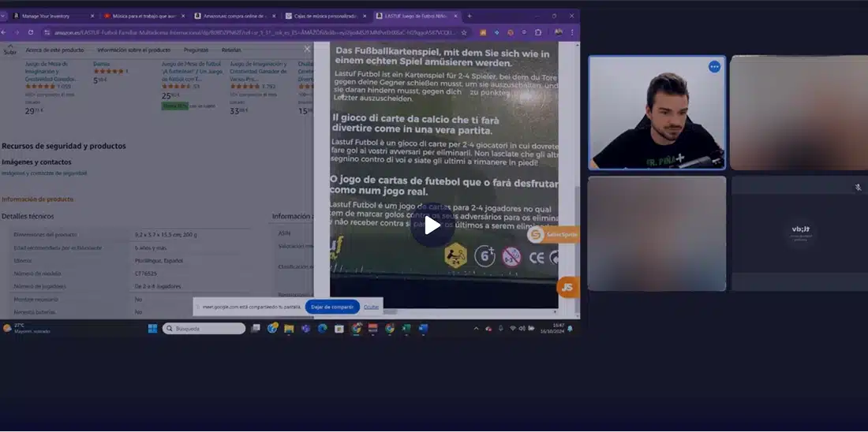Click the Dejar de compartir button

click(x=332, y=307)
